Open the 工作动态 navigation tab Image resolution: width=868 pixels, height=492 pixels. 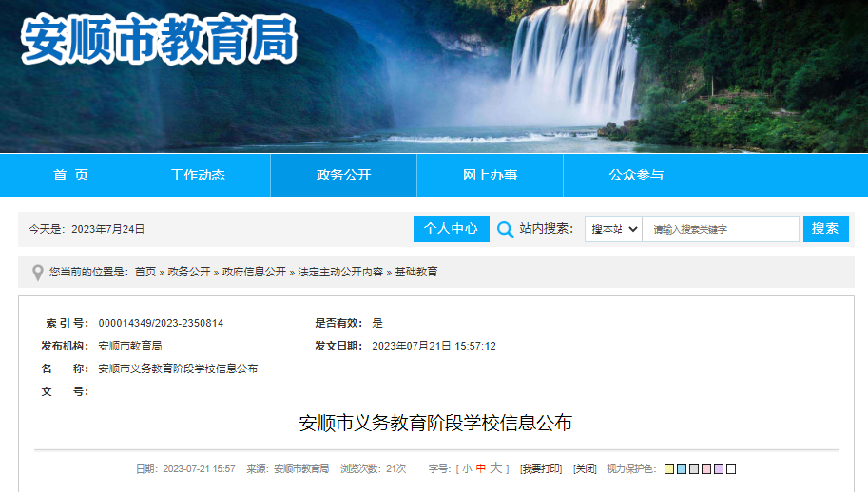[198, 176]
